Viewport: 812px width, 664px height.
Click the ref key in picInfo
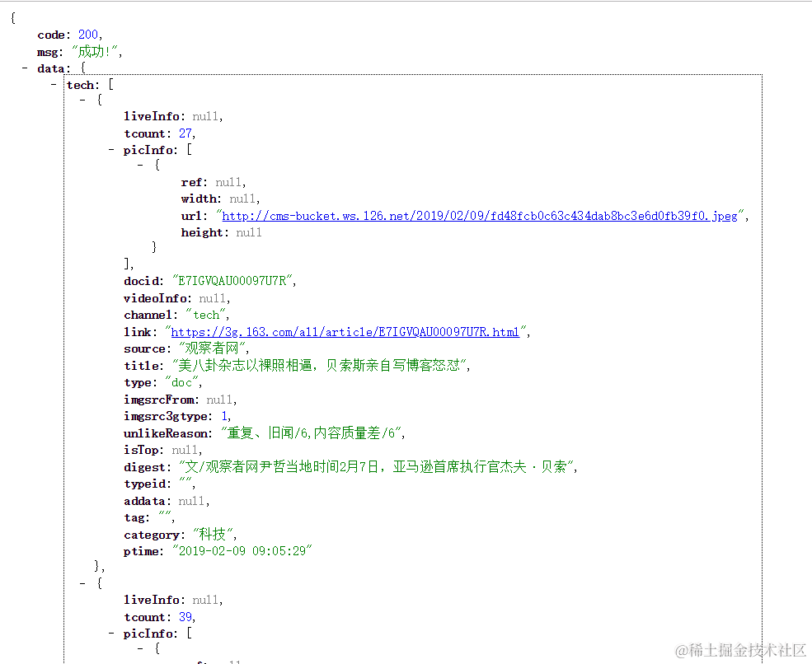(x=191, y=182)
